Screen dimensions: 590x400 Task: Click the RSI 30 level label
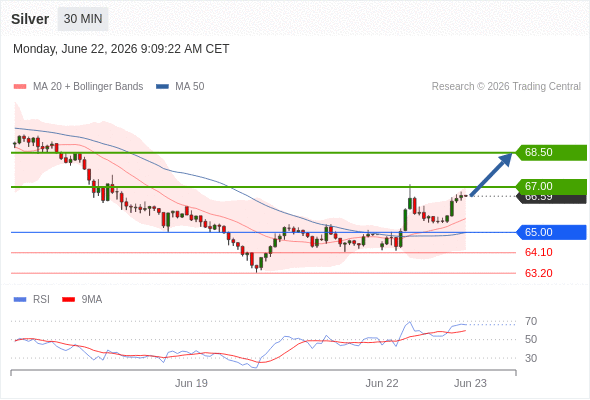click(x=531, y=358)
